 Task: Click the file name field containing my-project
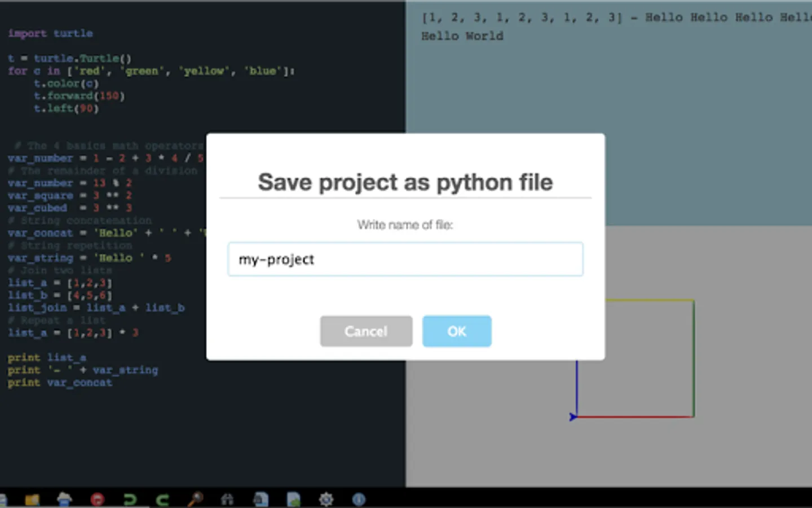click(405, 259)
